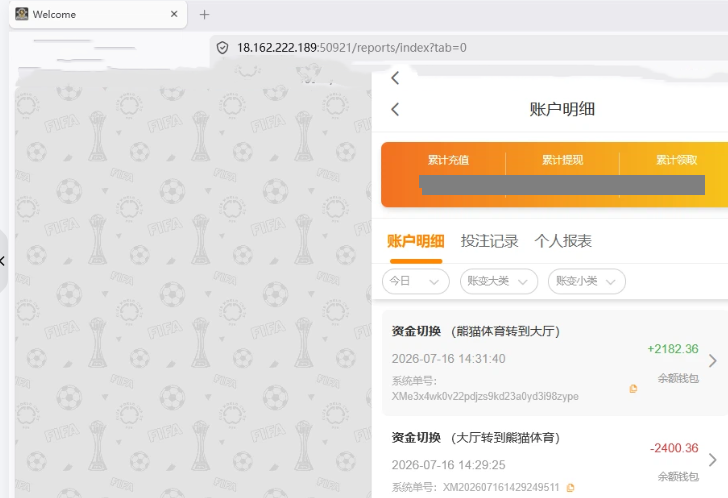Open details arrow for -2400.36 transaction

point(713,460)
